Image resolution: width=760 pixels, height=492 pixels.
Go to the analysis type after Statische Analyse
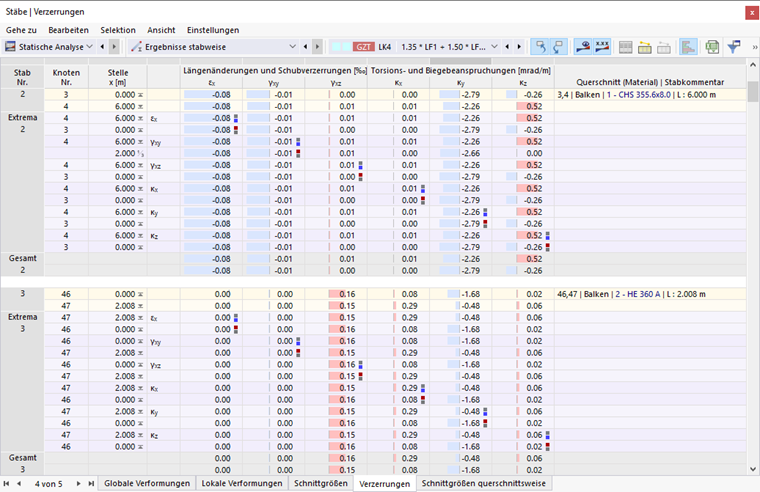click(x=114, y=47)
